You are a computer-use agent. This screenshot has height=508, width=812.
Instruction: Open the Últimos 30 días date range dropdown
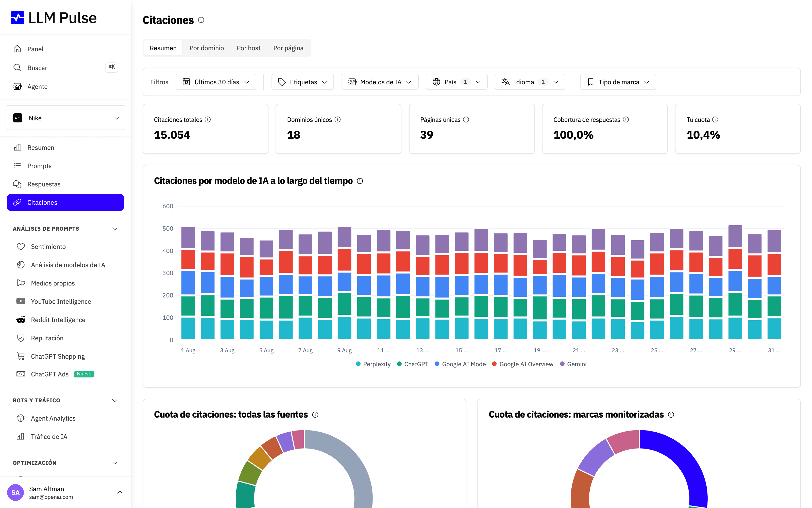point(216,82)
